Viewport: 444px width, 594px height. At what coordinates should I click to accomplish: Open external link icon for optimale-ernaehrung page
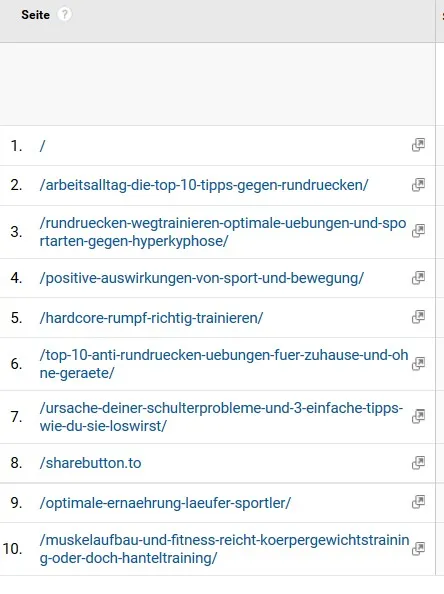point(418,502)
